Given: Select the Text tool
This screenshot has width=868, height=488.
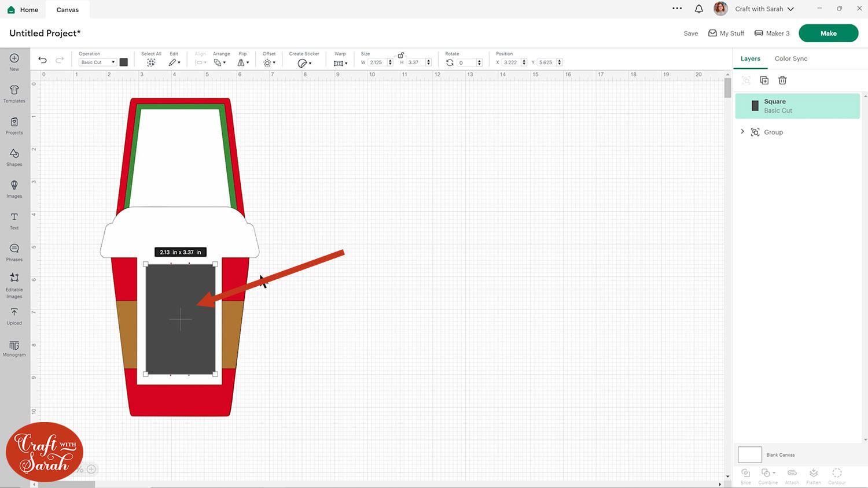Looking at the screenshot, I should point(14,220).
